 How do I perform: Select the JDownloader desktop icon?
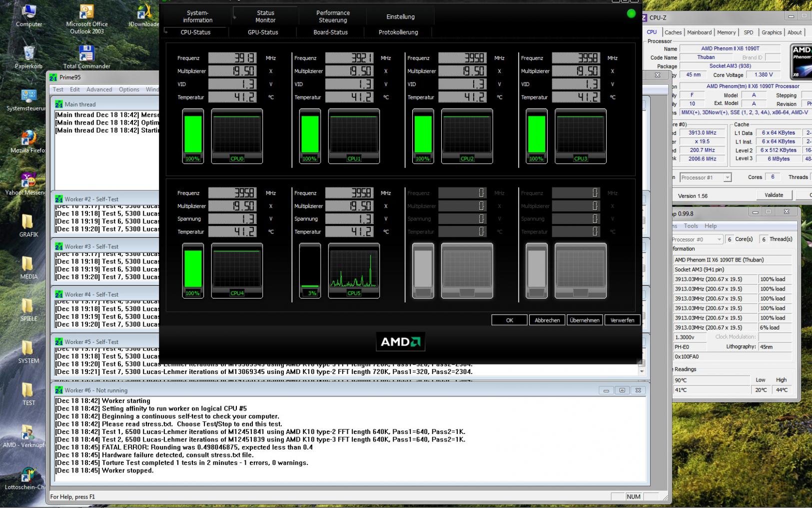[143, 15]
